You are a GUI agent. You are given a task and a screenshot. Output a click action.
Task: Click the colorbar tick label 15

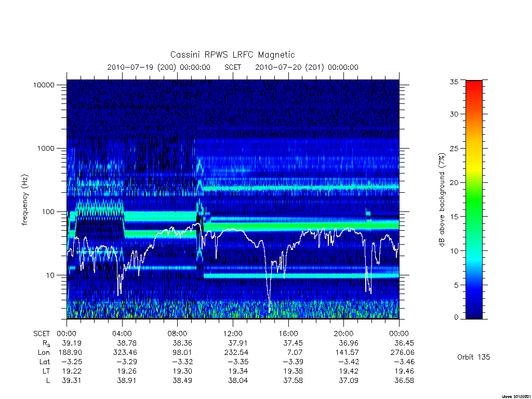coord(454,217)
